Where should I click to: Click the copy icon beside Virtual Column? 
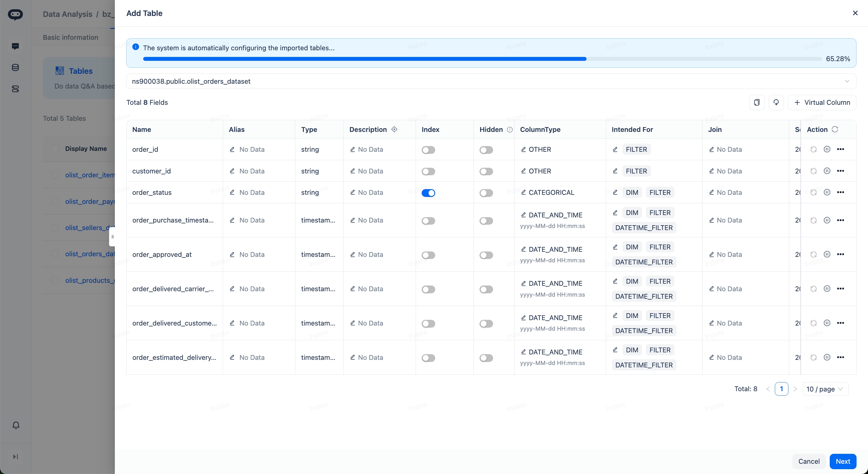coord(756,102)
